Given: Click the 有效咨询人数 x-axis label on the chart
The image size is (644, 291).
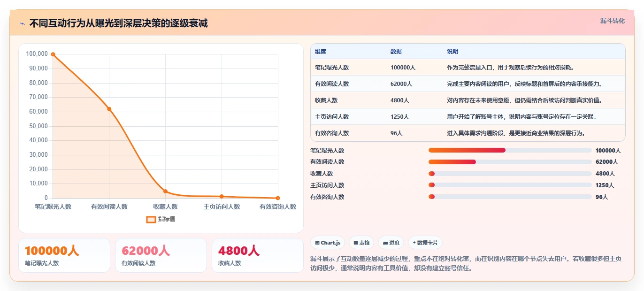Looking at the screenshot, I should tap(278, 207).
